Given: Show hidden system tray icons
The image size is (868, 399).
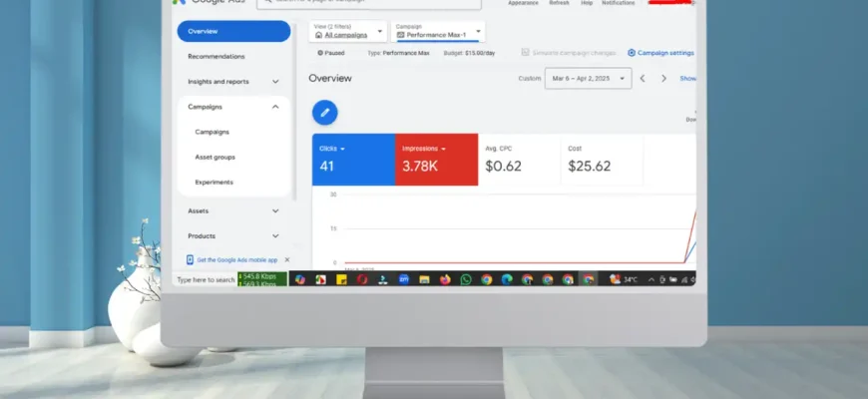Looking at the screenshot, I should (651, 280).
